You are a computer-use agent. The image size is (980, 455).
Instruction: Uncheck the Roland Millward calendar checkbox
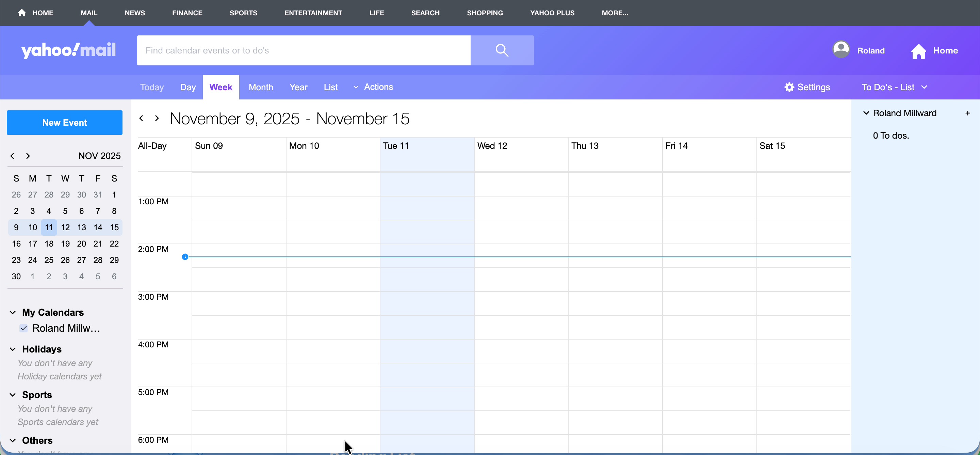click(x=23, y=328)
